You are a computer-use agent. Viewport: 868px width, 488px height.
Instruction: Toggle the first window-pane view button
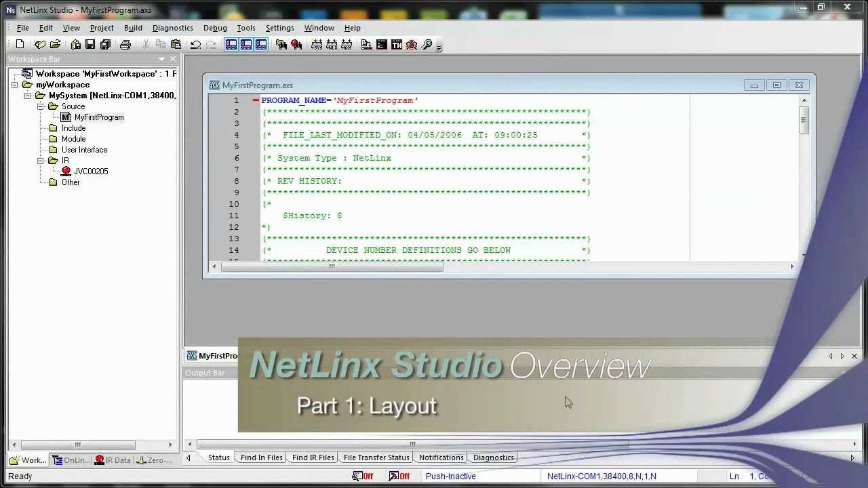tap(231, 45)
